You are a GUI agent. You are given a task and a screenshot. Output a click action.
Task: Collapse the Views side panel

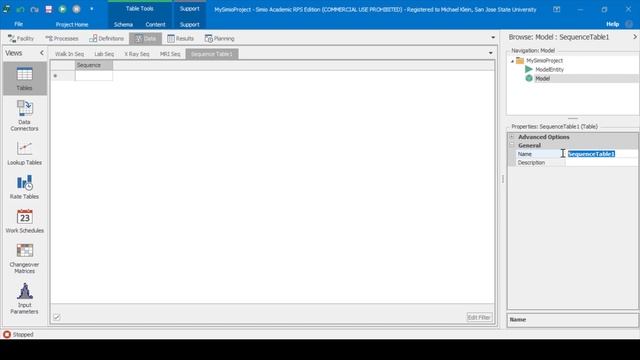42,53
